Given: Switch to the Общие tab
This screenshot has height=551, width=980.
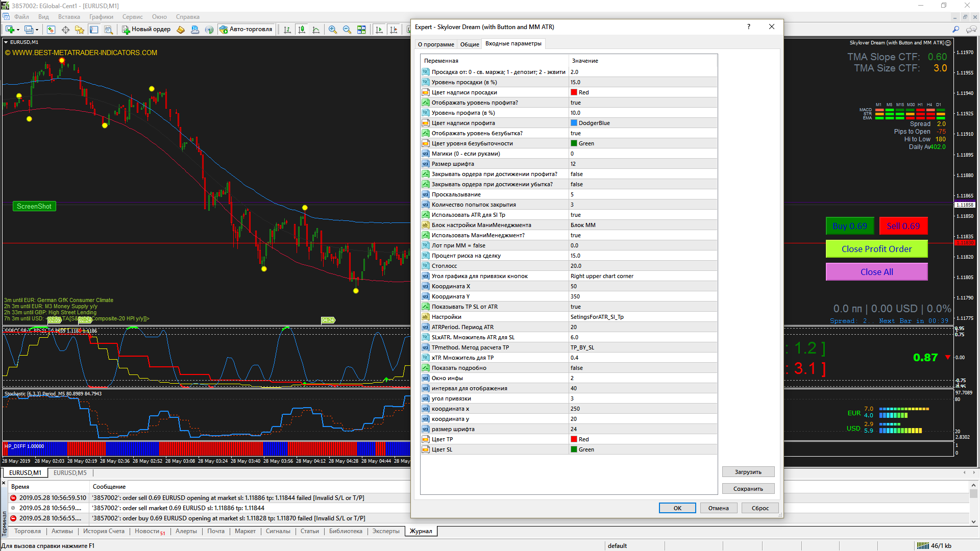Looking at the screenshot, I should pos(470,44).
